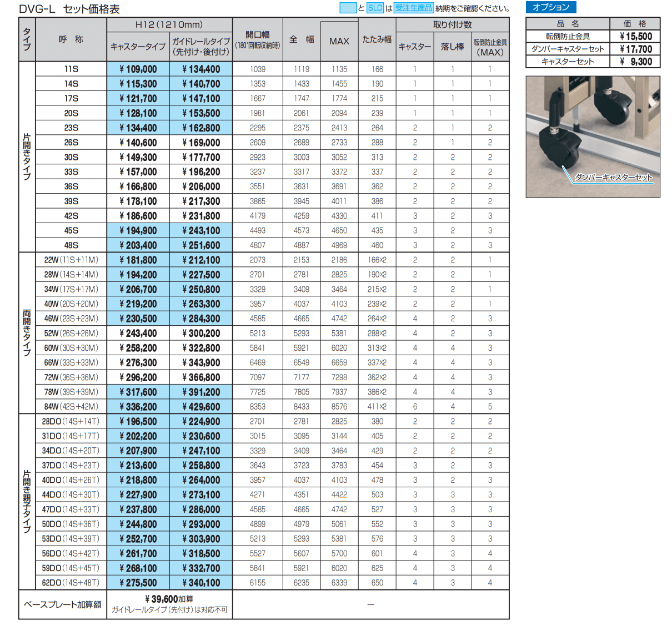Select the 落し棒 column header
This screenshot has height=626, width=672.
pos(452,47)
